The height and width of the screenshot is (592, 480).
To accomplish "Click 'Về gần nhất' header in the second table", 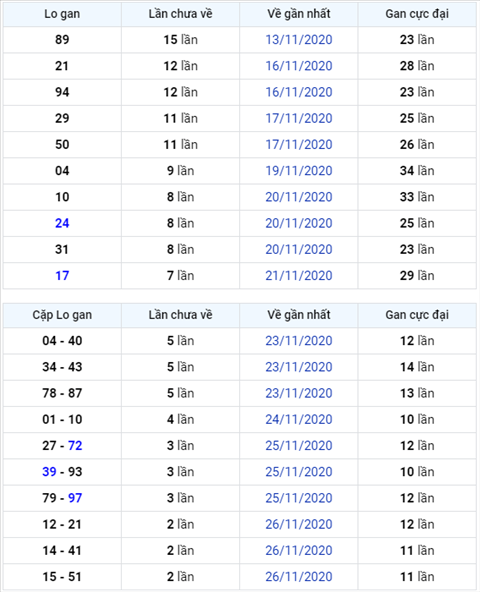I will tap(299, 315).
